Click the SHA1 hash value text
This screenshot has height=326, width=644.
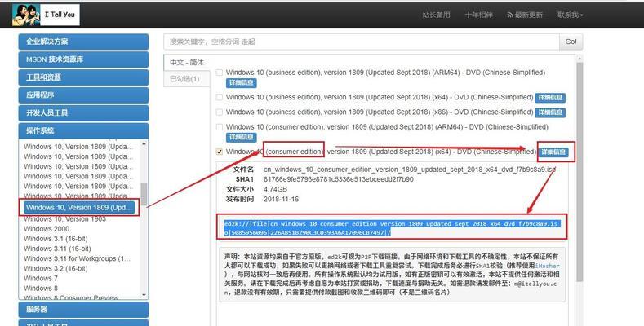click(x=339, y=179)
